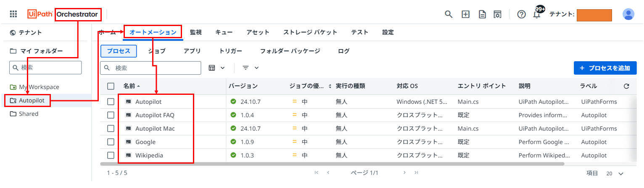644x188 pixels.
Task: Open the ジョブ sub-tab
Action: click(157, 51)
